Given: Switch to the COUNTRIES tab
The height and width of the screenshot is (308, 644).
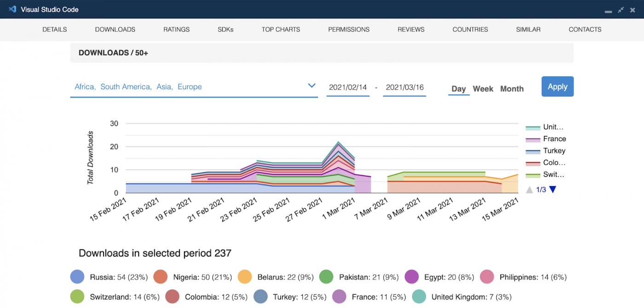Looking at the screenshot, I should pos(470,29).
